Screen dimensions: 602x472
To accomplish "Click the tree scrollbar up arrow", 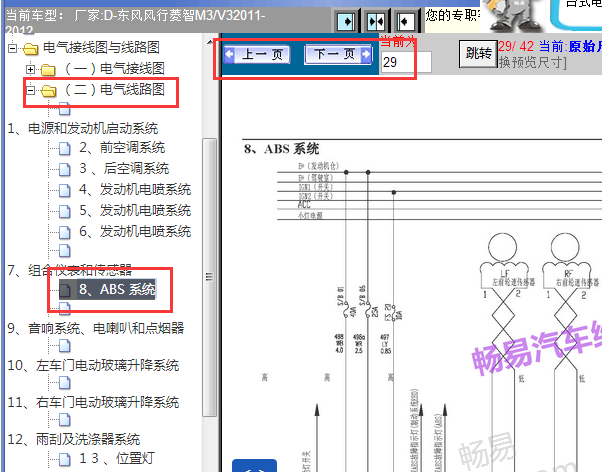I will [x=210, y=41].
